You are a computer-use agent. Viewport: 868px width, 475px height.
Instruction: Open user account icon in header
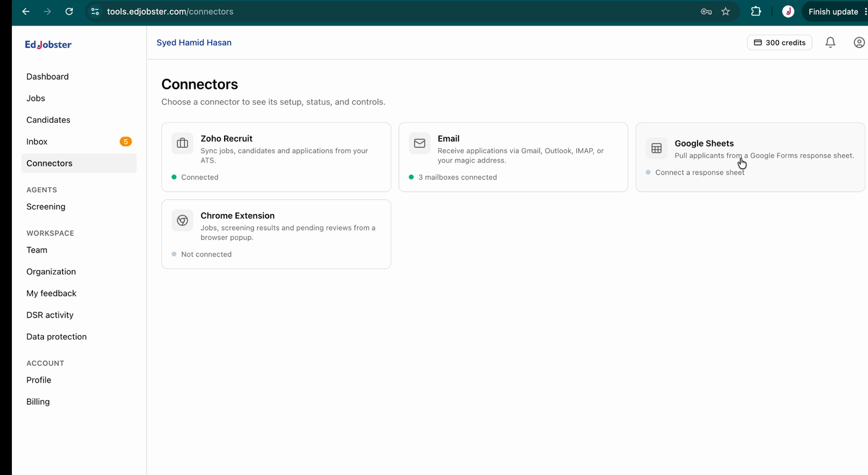coord(859,42)
